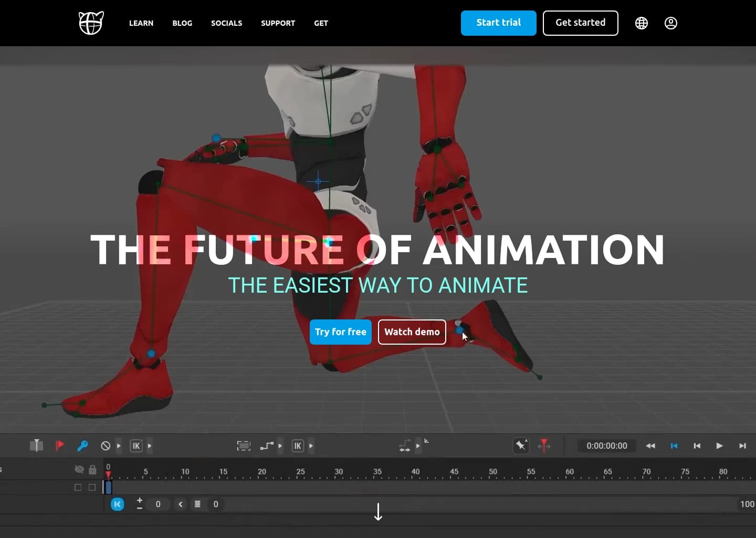Click the blue key icon in the timeline toolbar
Image resolution: width=756 pixels, height=538 pixels.
click(82, 446)
